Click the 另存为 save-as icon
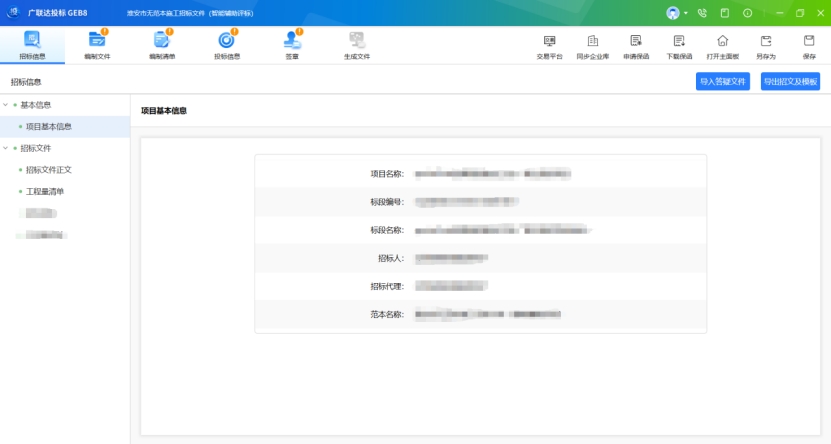 [766, 46]
